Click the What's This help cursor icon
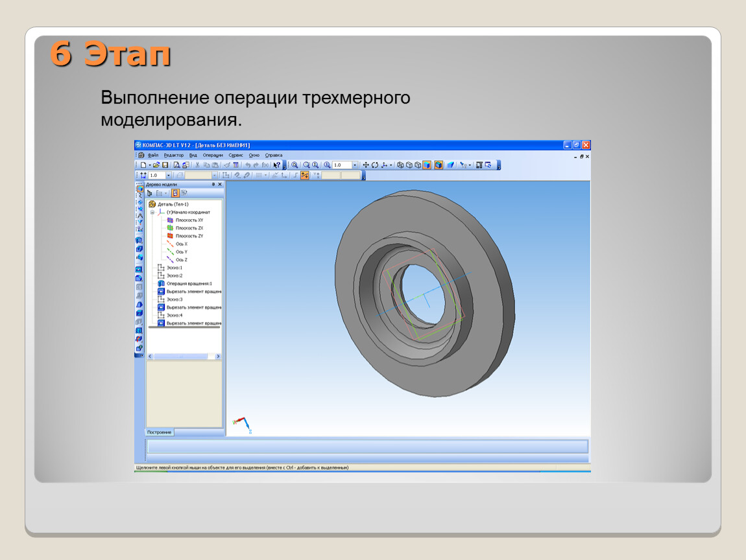746x560 pixels. 276,165
